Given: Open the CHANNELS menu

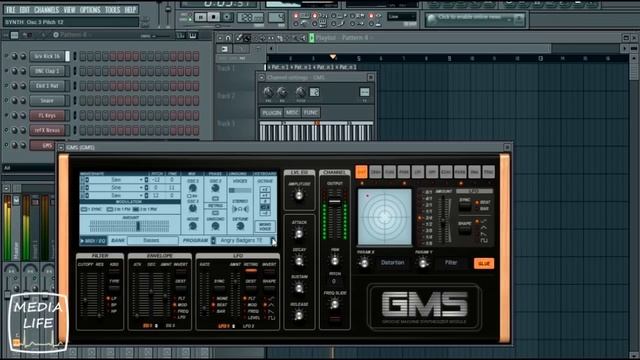Looking at the screenshot, I should [x=47, y=9].
